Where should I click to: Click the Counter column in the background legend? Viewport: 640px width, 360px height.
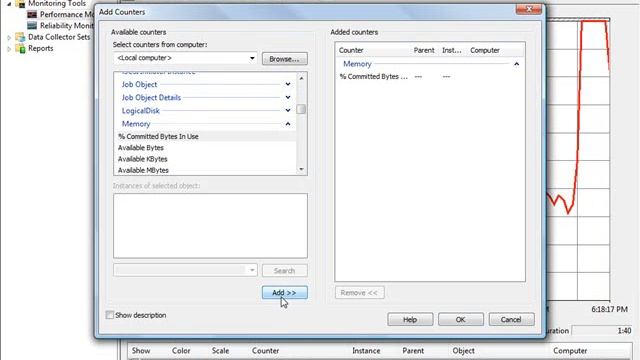point(265,351)
